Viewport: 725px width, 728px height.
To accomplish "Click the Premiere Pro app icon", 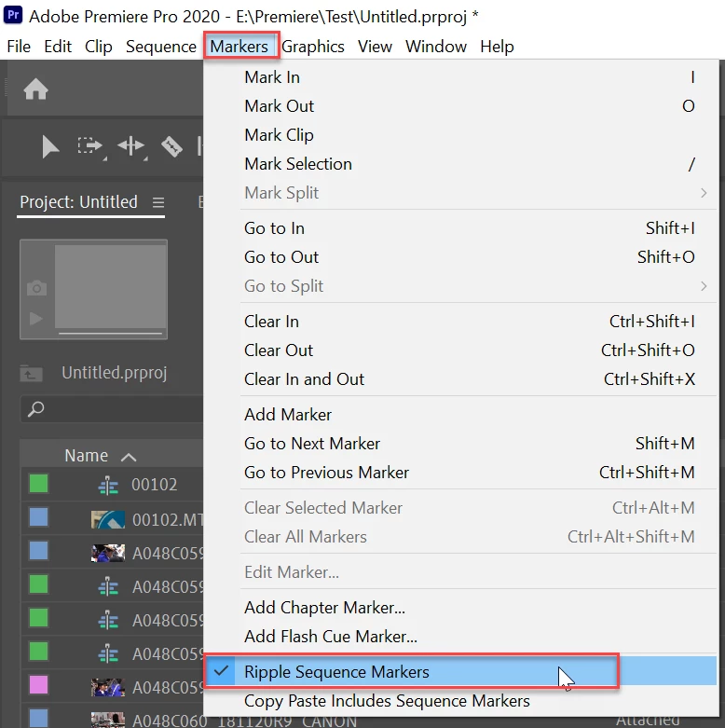I will [x=13, y=15].
